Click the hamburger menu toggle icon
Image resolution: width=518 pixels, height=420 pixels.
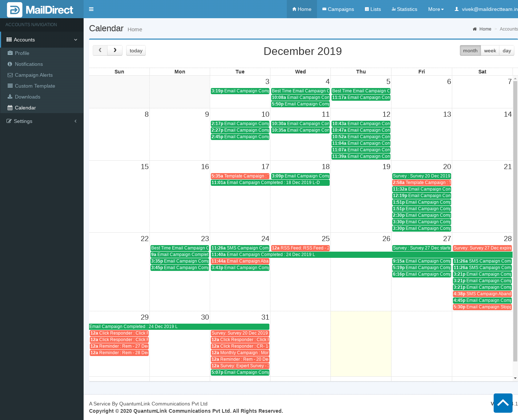tap(91, 9)
